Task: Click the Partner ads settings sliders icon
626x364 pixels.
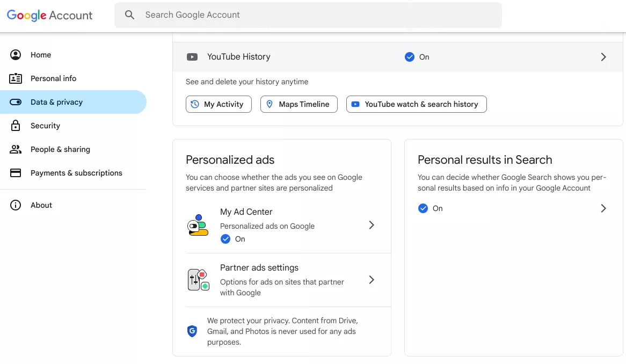Action: pyautogui.click(x=198, y=280)
